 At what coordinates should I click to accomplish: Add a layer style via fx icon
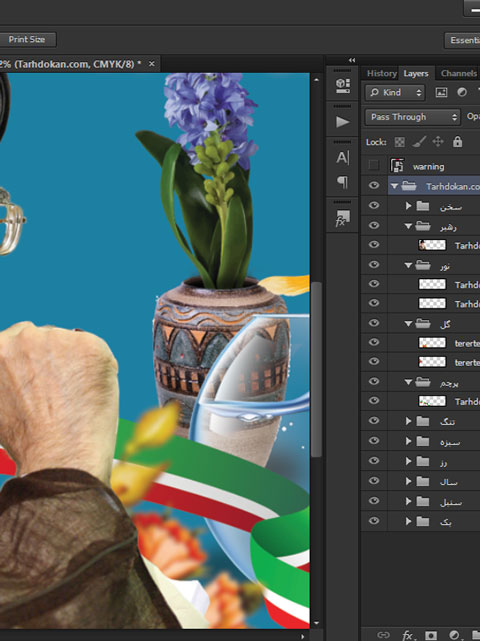[408, 635]
